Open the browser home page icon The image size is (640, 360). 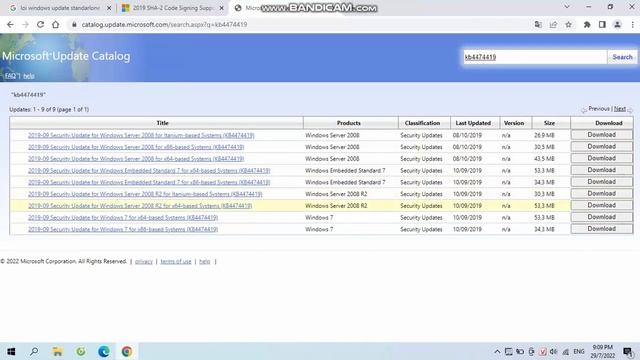56,24
